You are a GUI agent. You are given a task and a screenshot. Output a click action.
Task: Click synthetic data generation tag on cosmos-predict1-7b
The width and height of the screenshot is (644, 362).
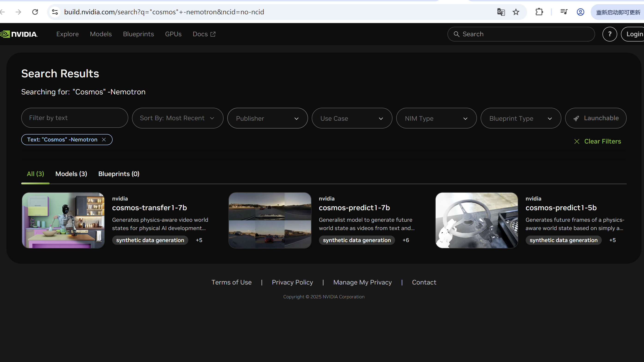[357, 240]
